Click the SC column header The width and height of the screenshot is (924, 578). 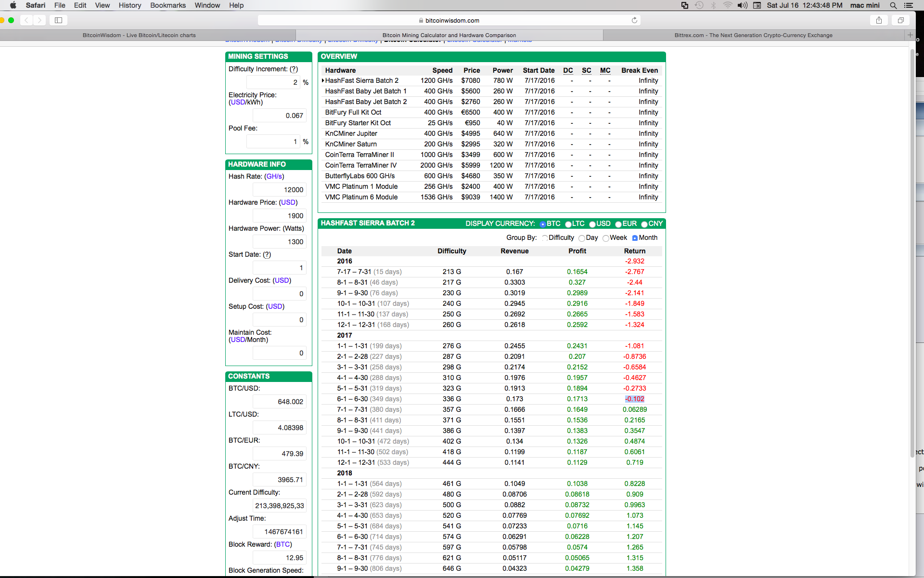click(586, 70)
